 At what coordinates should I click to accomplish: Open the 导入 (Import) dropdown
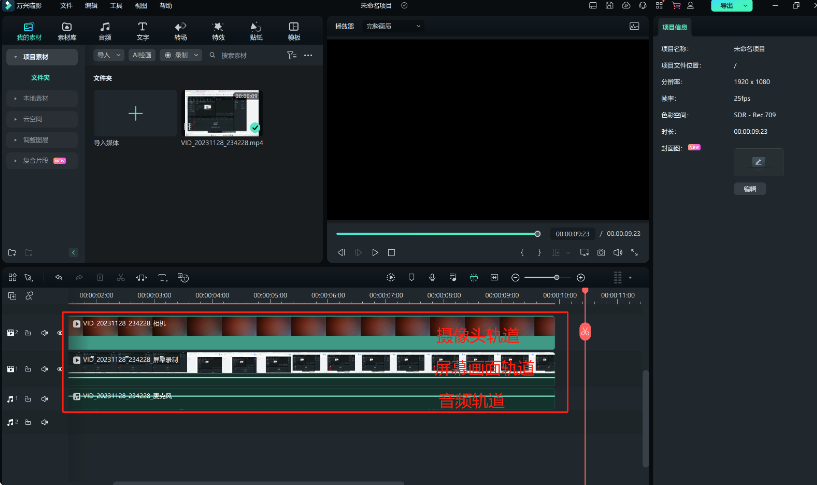point(108,55)
